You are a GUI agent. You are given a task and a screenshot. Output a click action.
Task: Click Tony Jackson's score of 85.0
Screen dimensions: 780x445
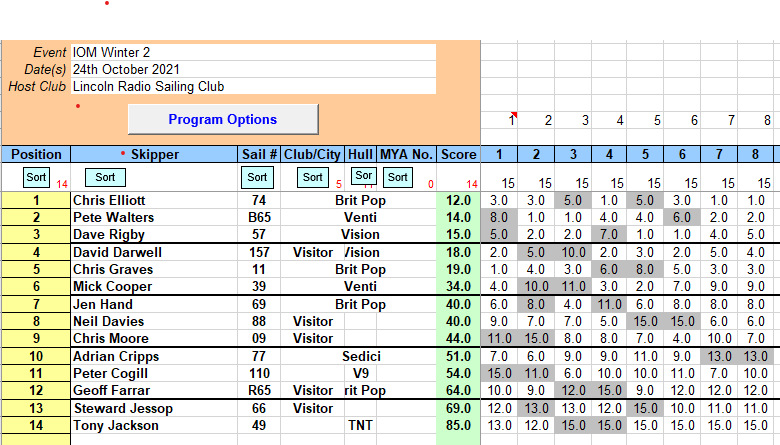click(x=458, y=426)
